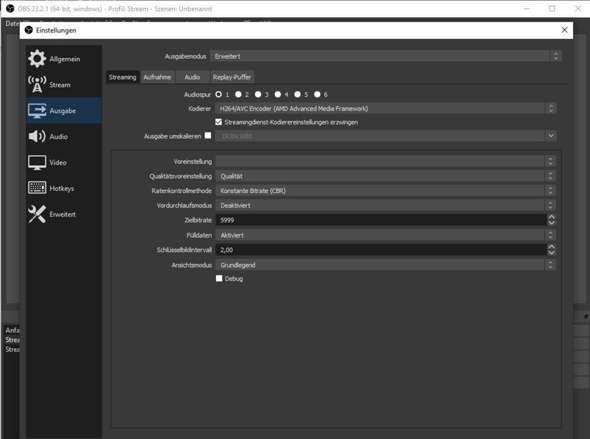This screenshot has width=590, height=439.
Task: Maximize the OBS main window
Action: coord(552,9)
